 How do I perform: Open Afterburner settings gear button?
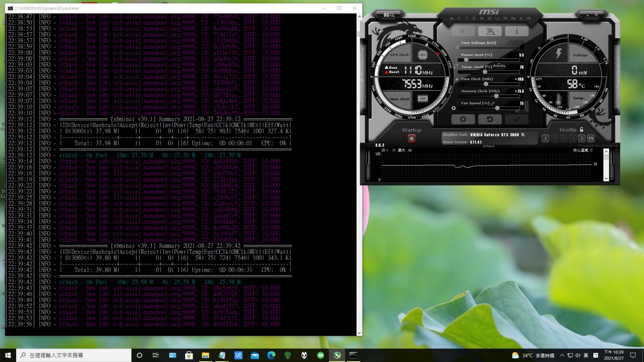click(x=463, y=119)
